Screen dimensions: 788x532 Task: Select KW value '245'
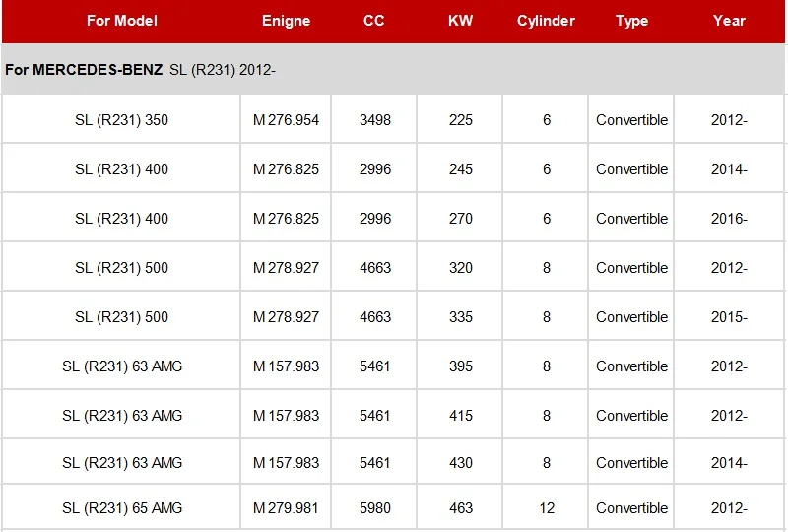460,169
